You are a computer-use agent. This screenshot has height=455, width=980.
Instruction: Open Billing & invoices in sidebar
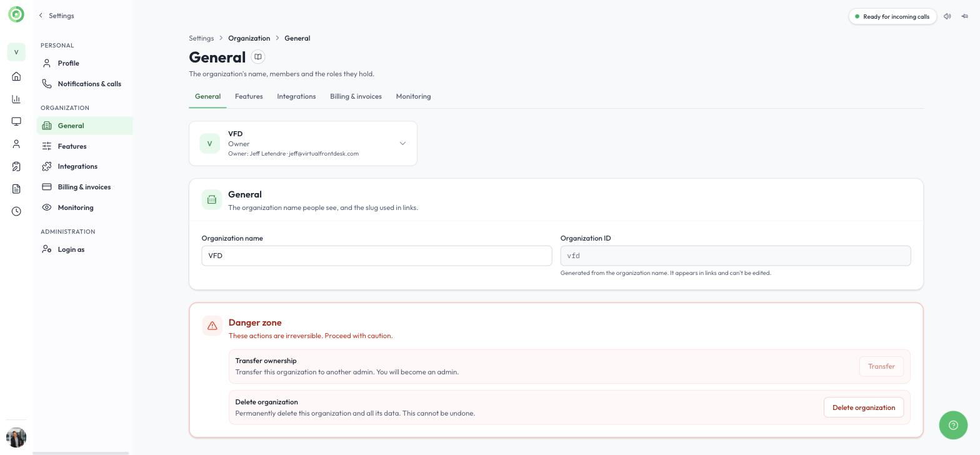tap(84, 187)
